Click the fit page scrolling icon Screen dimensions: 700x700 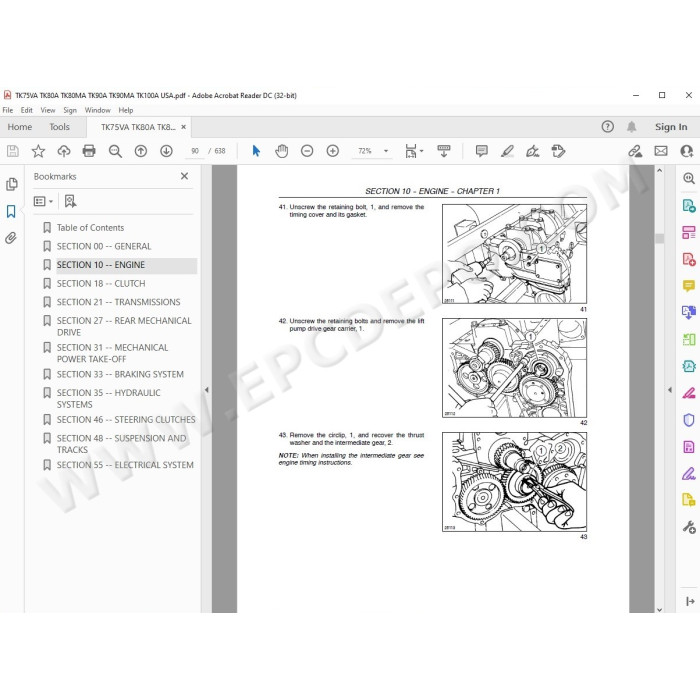411,151
